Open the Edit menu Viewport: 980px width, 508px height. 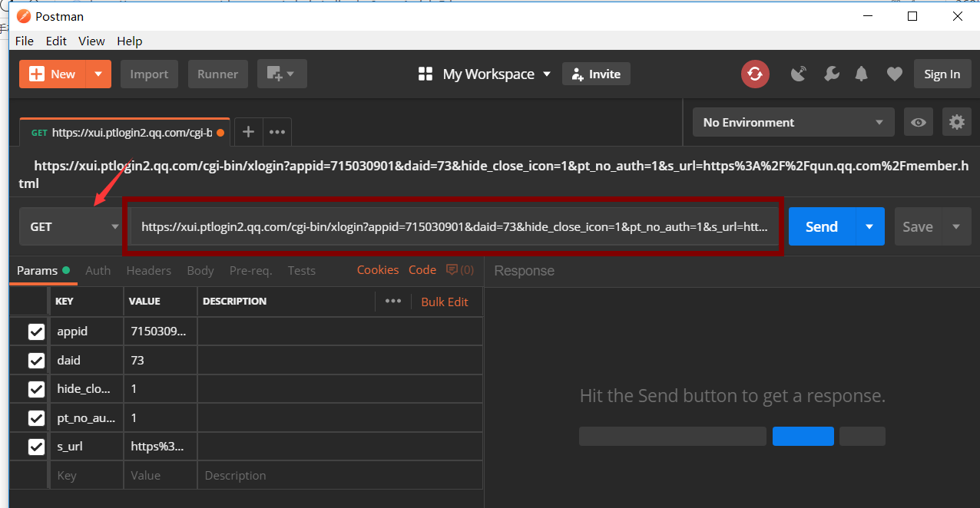pos(56,41)
